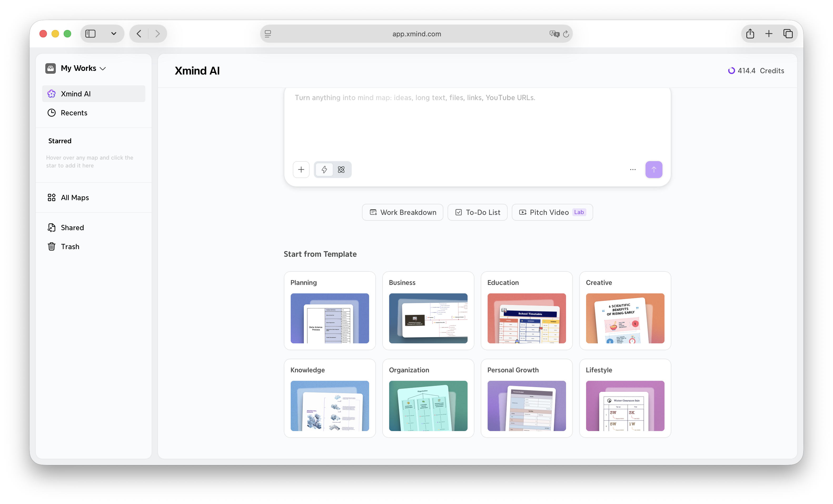
Task: Open the Lifestyle template card
Action: (625, 398)
